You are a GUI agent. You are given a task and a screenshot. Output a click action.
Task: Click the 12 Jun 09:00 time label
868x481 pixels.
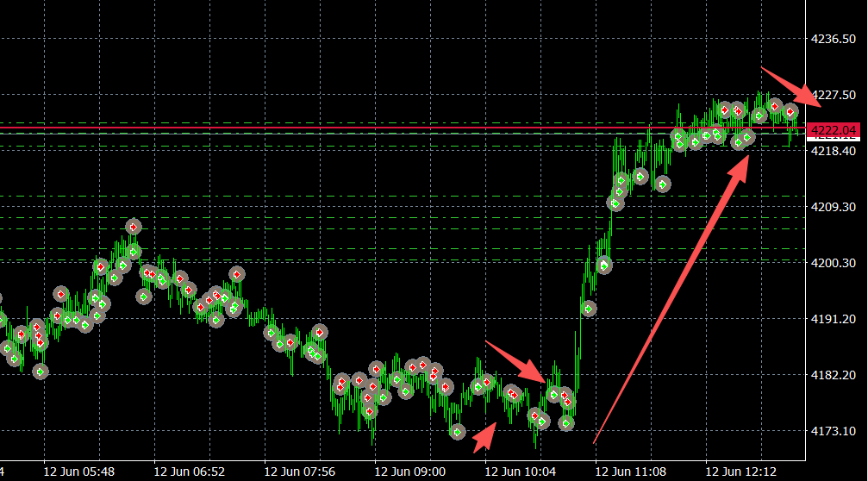(x=409, y=472)
